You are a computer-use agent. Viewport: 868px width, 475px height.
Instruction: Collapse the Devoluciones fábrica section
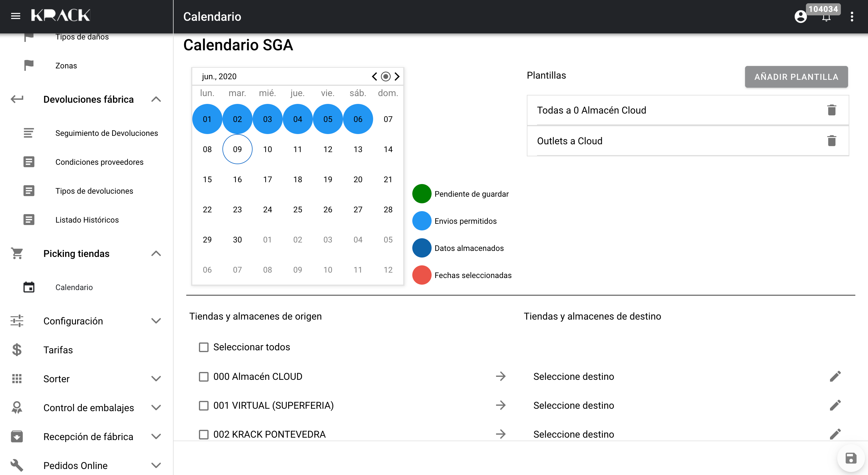[x=156, y=99]
